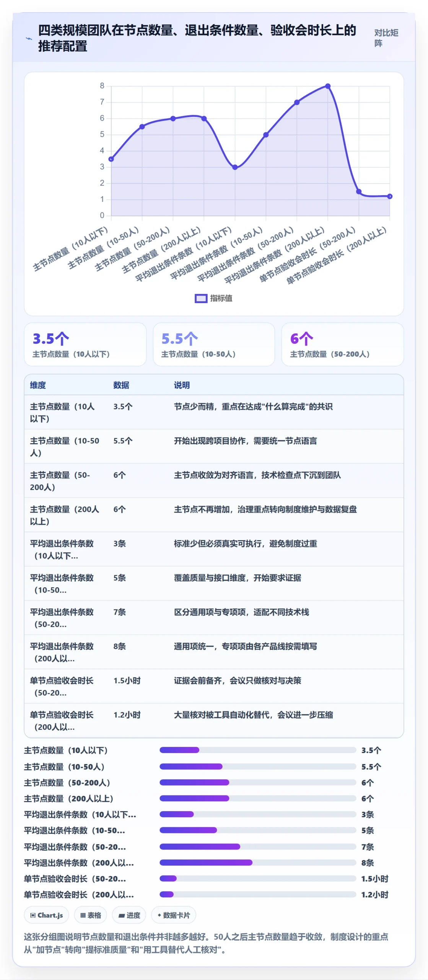Screen dimensions: 428x980
Task: Click the 5条 value in the table
Action: click(x=120, y=578)
